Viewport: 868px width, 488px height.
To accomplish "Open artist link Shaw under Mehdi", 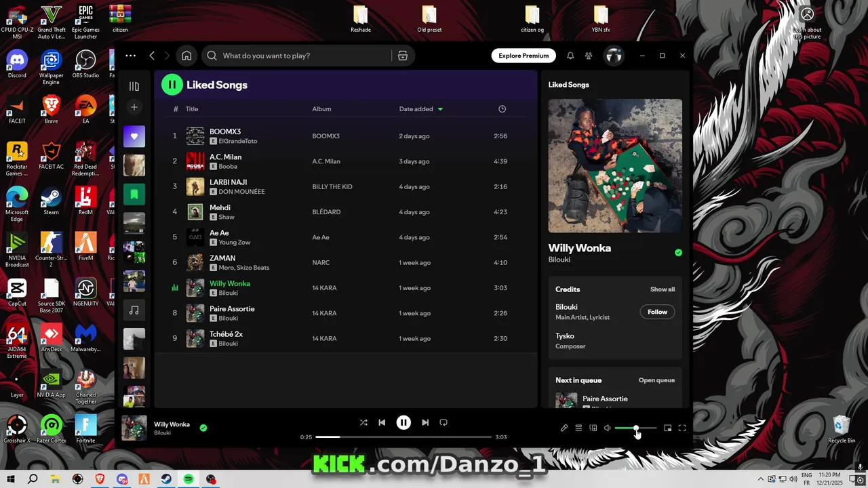I will (x=226, y=218).
